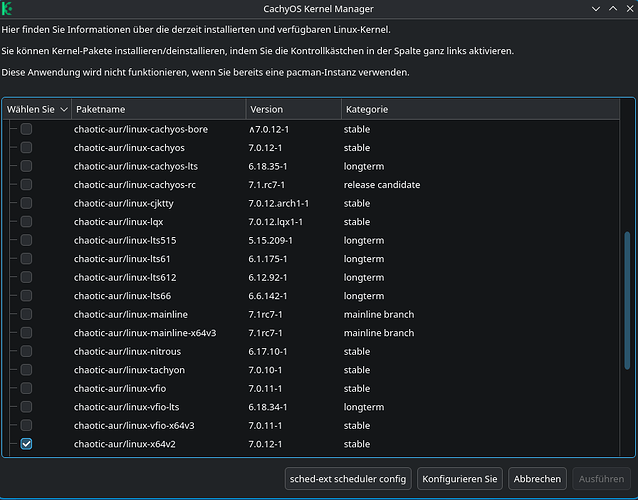Viewport: 638px width, 500px height.
Task: Check the linux-mainline-x64v3 checkbox
Action: 26,333
